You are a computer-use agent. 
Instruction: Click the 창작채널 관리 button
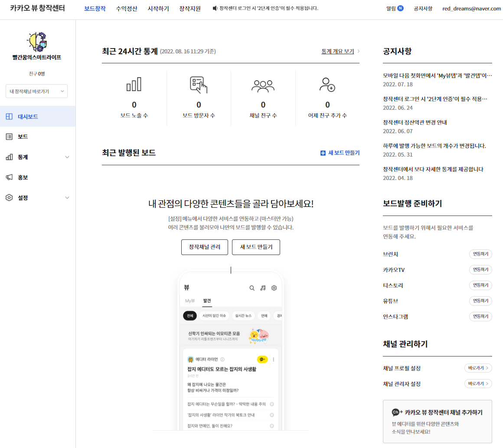coord(205,247)
